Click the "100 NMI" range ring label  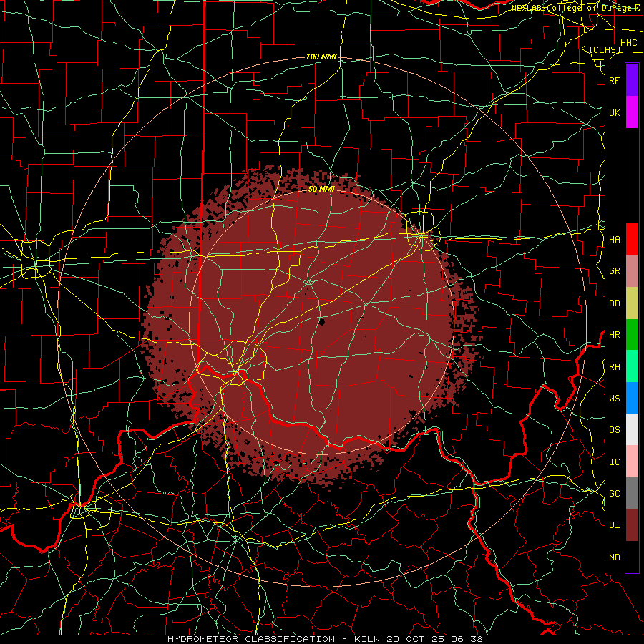click(321, 57)
